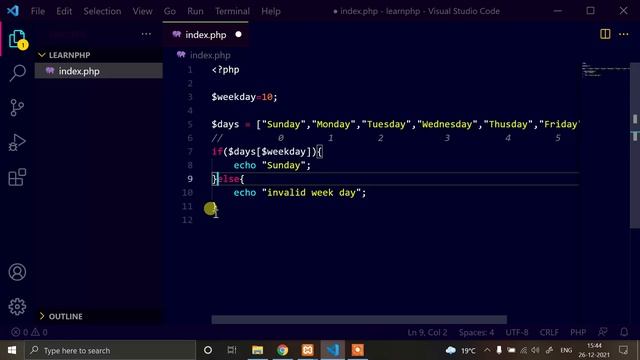Open Task View on taskbar
This screenshot has height=360, width=640.
pos(232,350)
